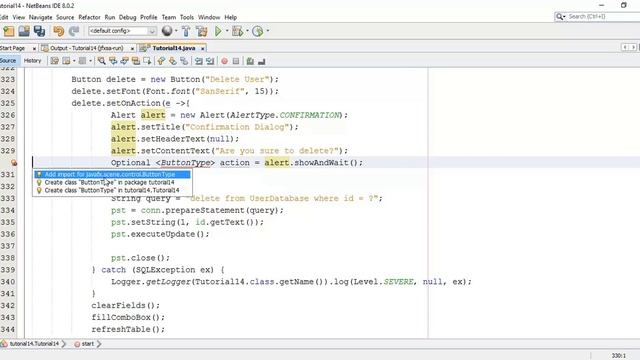Click the error hint bulb on line 330
This screenshot has width=640, height=360.
(14, 163)
